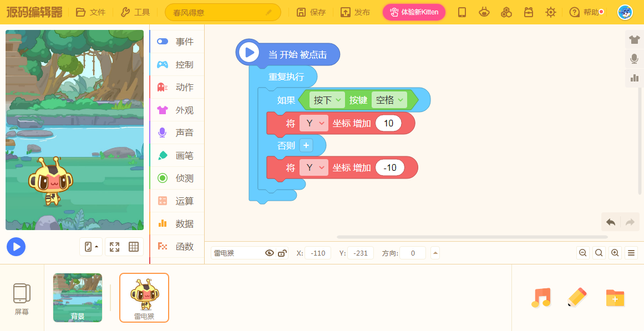Select the 数据 (Data) block category
Screen dimensions: 644x331
coord(177,224)
